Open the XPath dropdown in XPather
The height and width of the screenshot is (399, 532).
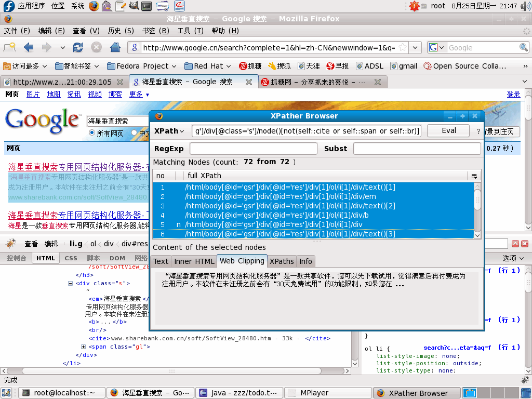click(x=169, y=131)
